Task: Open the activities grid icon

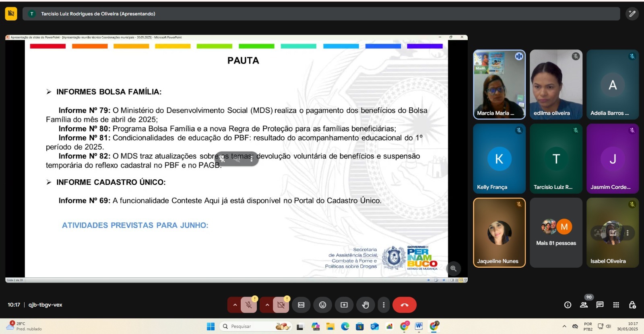Action: [616, 305]
